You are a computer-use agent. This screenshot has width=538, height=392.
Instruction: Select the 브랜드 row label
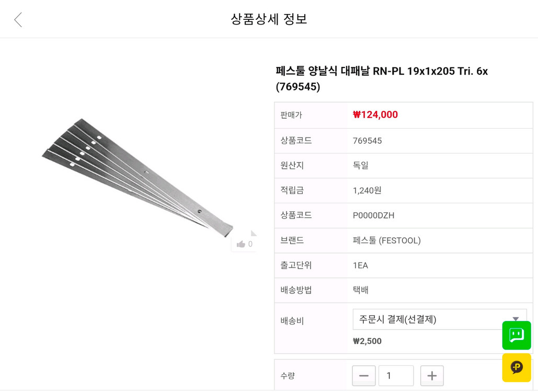click(x=291, y=240)
